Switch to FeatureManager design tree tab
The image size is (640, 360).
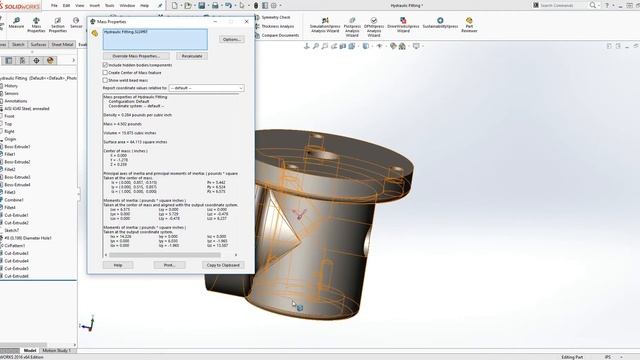pos(9,60)
